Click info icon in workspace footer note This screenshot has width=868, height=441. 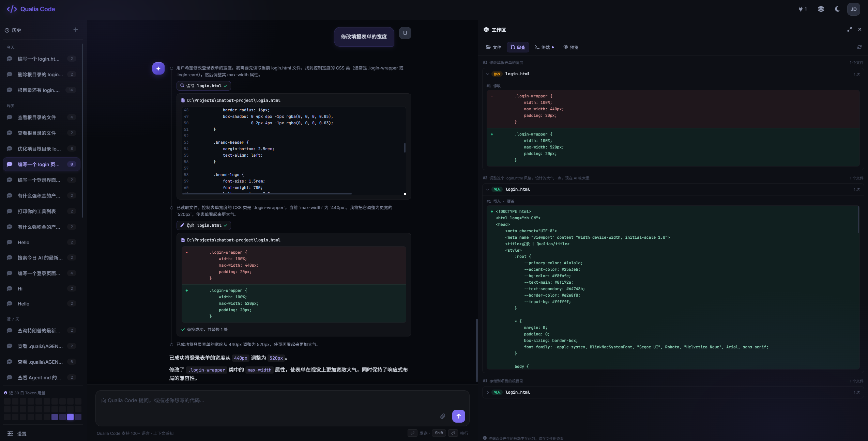(485, 438)
